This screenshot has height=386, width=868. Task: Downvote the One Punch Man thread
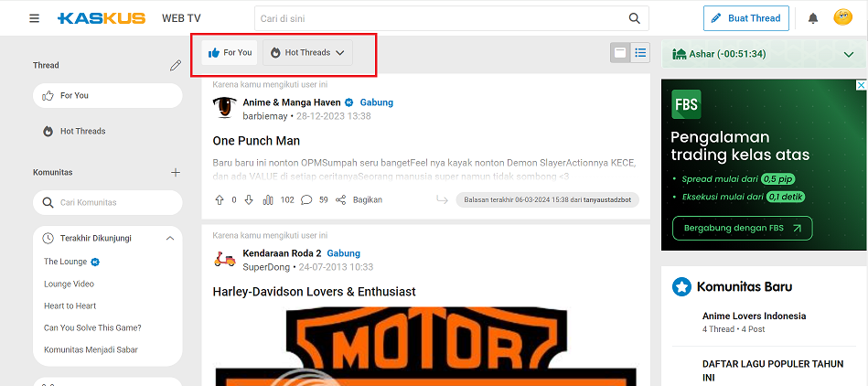[x=249, y=200]
